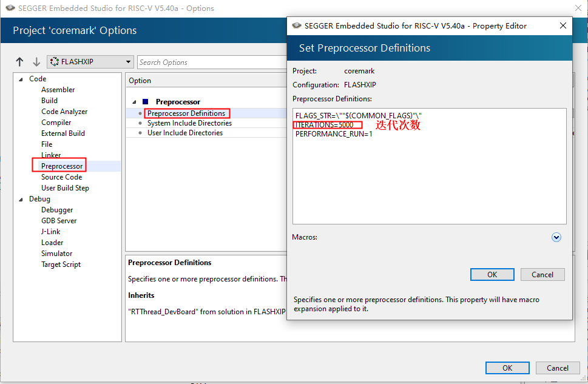
Task: Click the Preprocessor group blue square icon
Action: coord(146,102)
